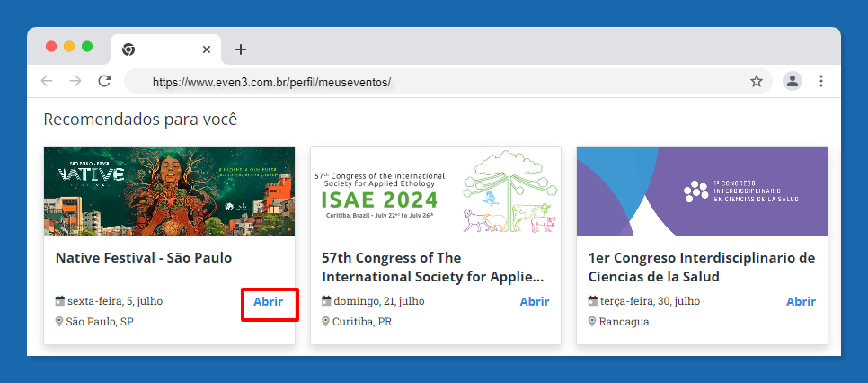Click the location text 'Rancagua'
Viewport: 868px width, 383px height.
coord(624,322)
